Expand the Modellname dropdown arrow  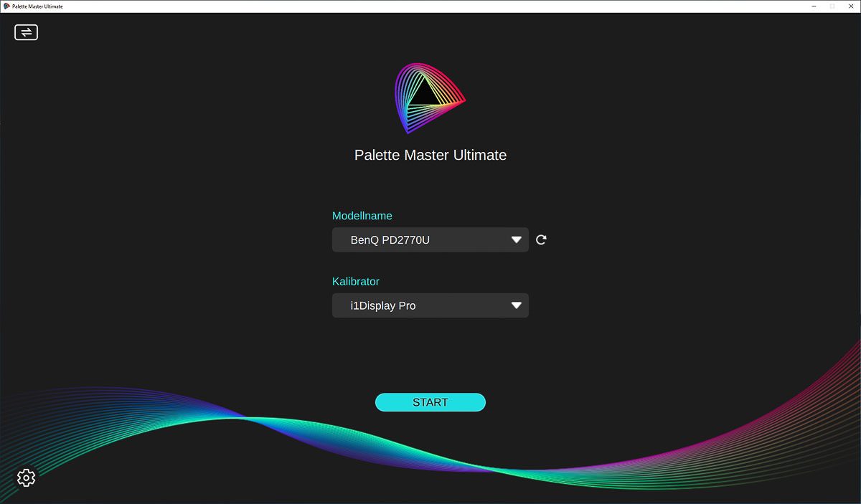coord(516,240)
